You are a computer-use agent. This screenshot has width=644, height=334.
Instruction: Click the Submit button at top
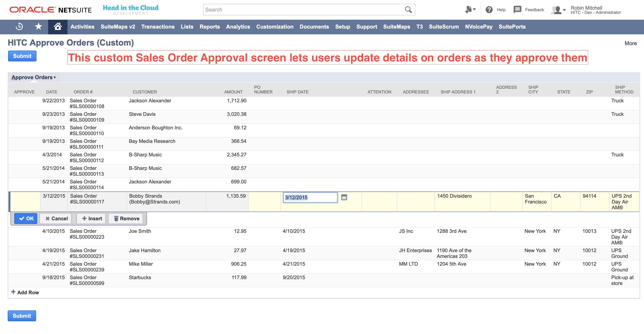(x=22, y=56)
